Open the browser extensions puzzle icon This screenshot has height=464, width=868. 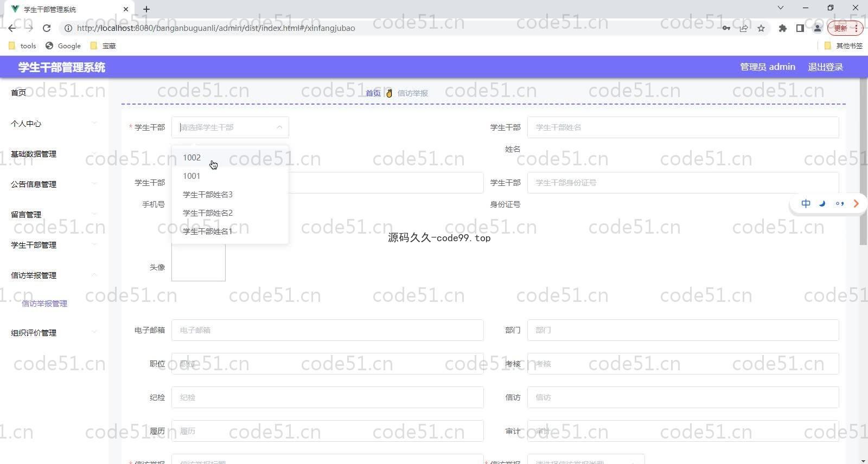click(782, 28)
